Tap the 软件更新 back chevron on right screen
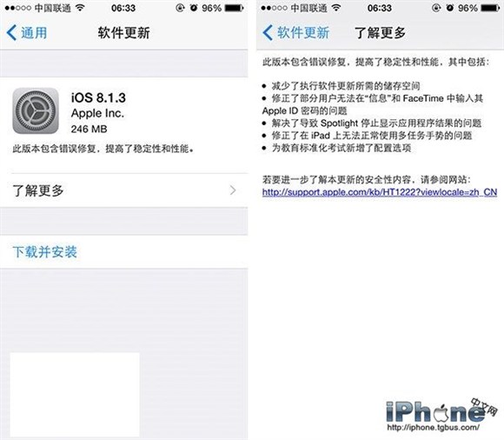Image resolution: width=504 pixels, height=440 pixels. (x=268, y=33)
